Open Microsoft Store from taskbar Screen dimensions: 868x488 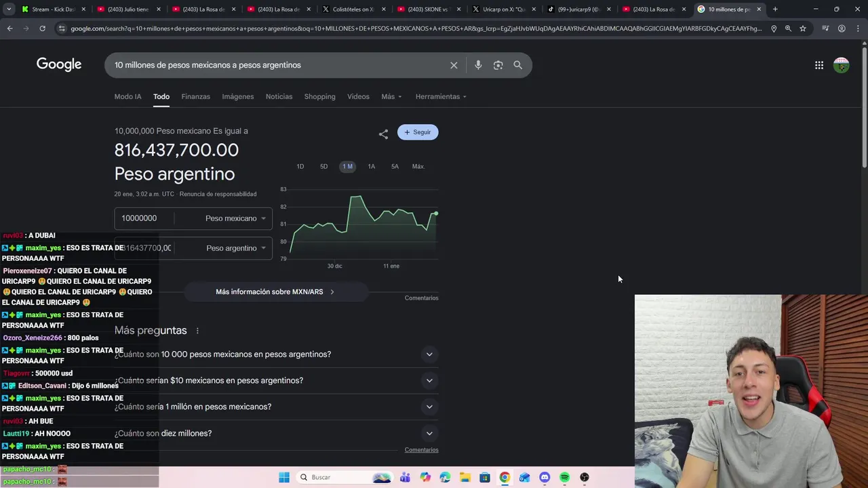click(485, 477)
